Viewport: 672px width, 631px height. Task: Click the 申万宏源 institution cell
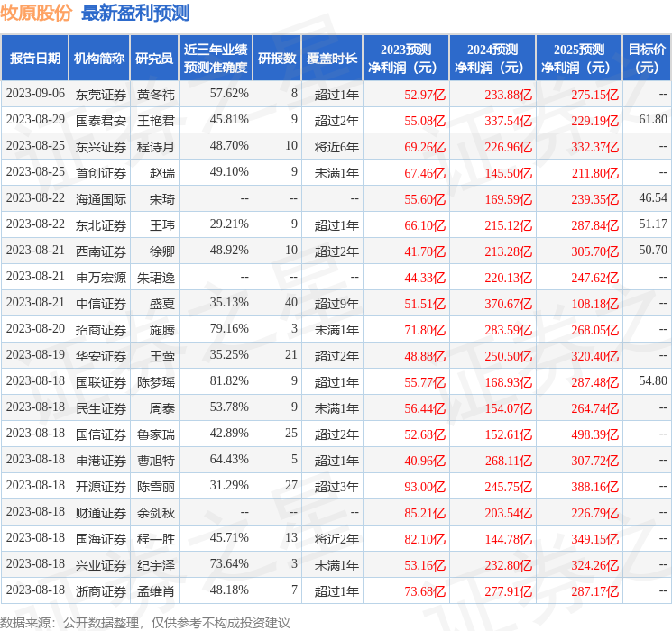click(x=101, y=278)
